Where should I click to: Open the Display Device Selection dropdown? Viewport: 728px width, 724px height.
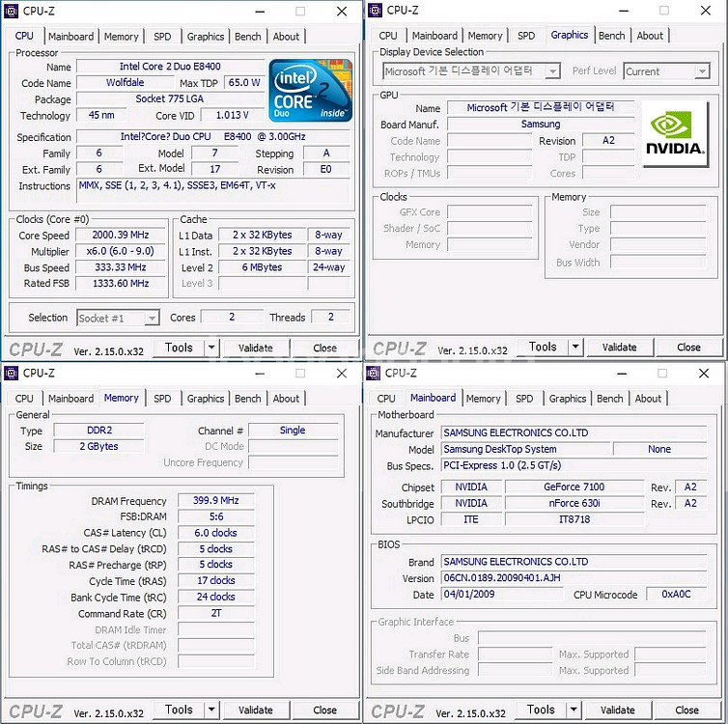pyautogui.click(x=552, y=71)
